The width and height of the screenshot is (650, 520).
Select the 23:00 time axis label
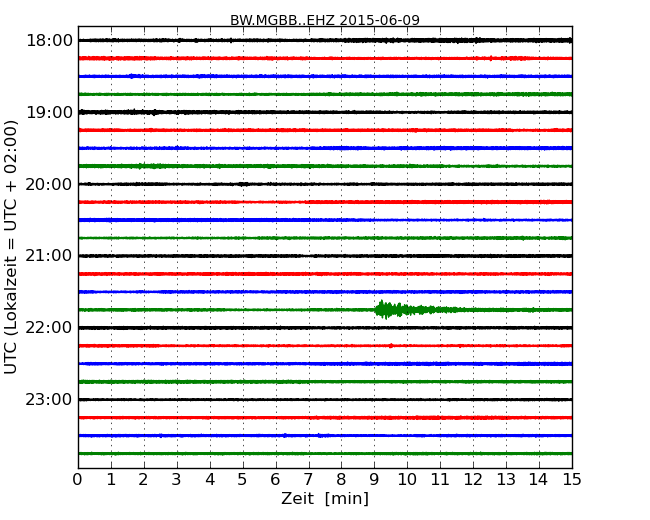tap(49, 400)
